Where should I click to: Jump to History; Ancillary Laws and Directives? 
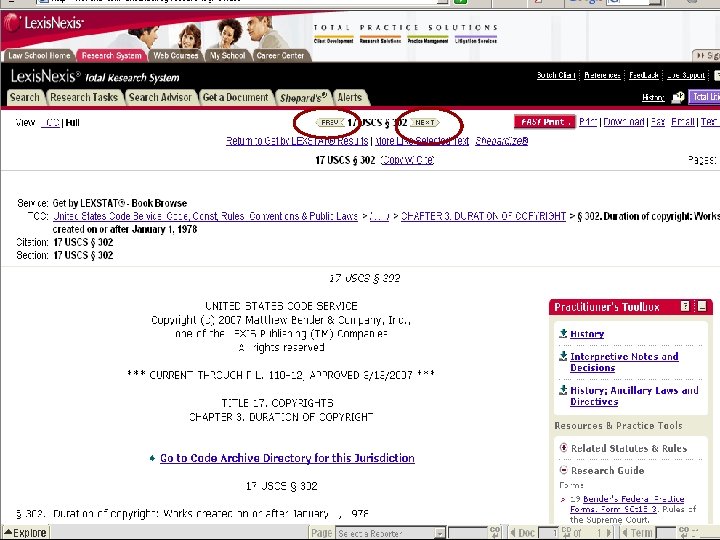[x=634, y=396]
